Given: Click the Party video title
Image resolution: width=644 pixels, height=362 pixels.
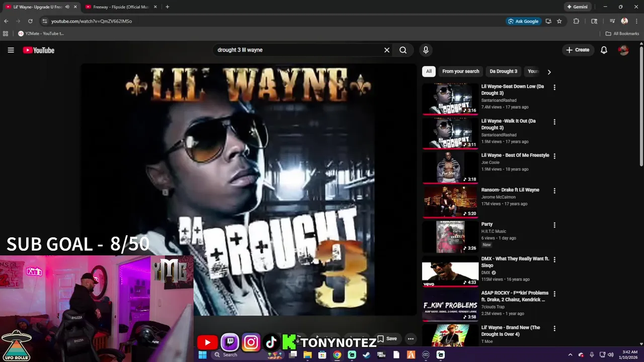Looking at the screenshot, I should 487,224.
